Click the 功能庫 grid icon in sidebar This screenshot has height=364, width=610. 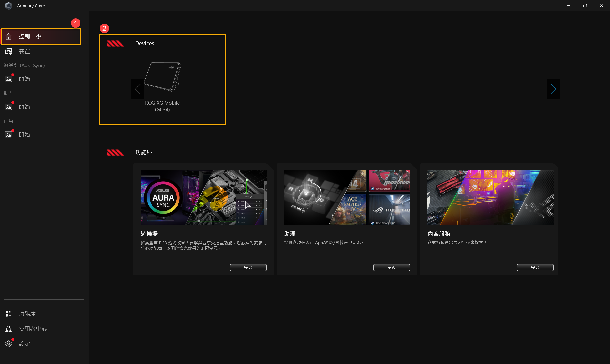tap(9, 314)
